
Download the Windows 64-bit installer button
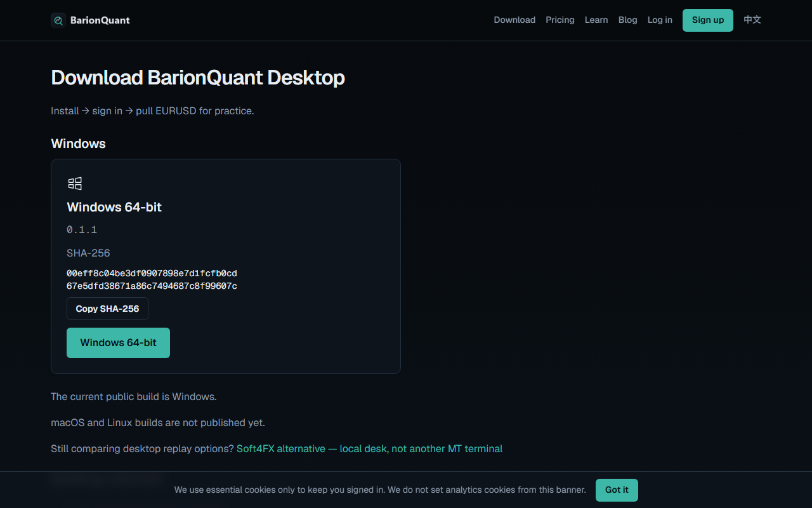click(118, 343)
